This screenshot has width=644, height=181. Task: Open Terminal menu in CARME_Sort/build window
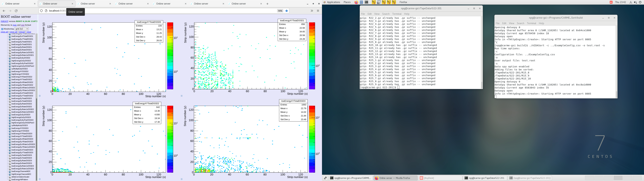point(531,23)
